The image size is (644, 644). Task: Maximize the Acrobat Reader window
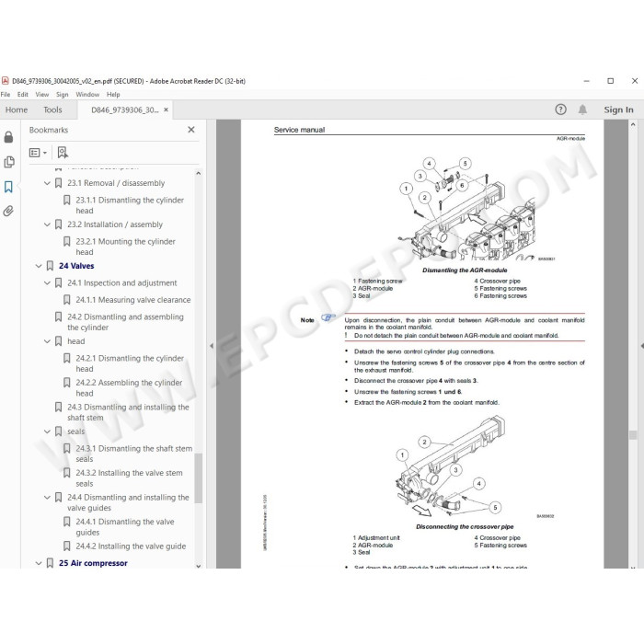pos(611,81)
